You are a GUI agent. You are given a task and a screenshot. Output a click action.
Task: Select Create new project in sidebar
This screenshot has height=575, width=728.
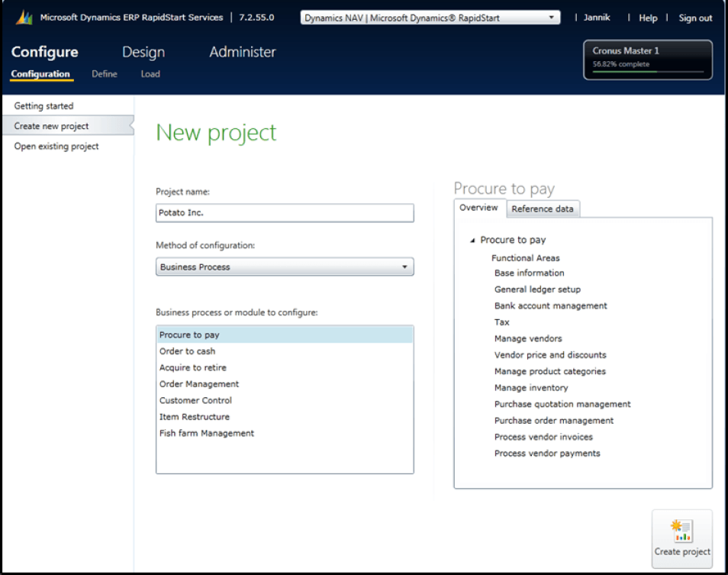pos(68,126)
